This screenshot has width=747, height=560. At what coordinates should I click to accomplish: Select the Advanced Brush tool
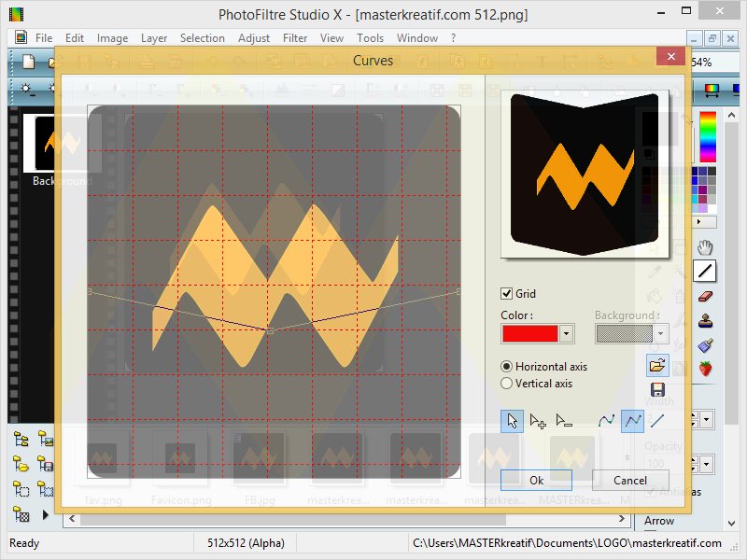point(705,344)
